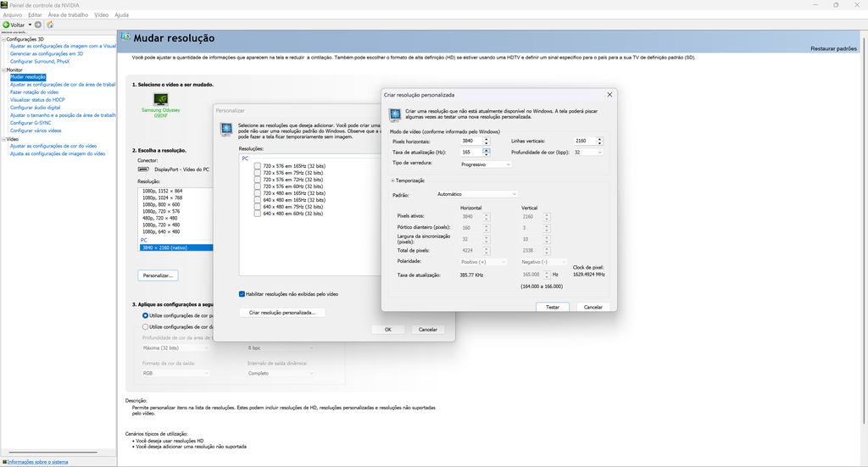Viewport: 868px width, 467px height.
Task: Click the NVIDIA logo in title bar
Action: coord(4,4)
